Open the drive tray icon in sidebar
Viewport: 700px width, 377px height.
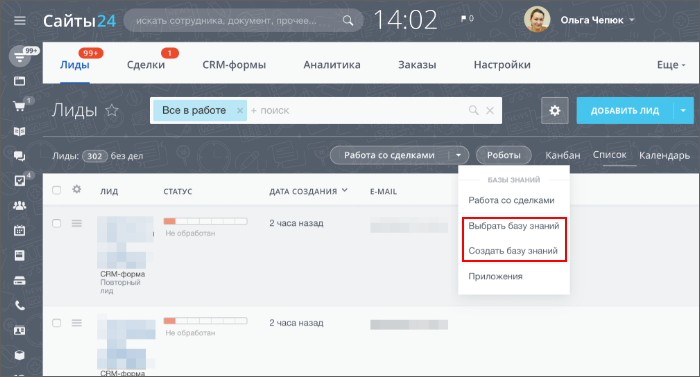click(19, 281)
